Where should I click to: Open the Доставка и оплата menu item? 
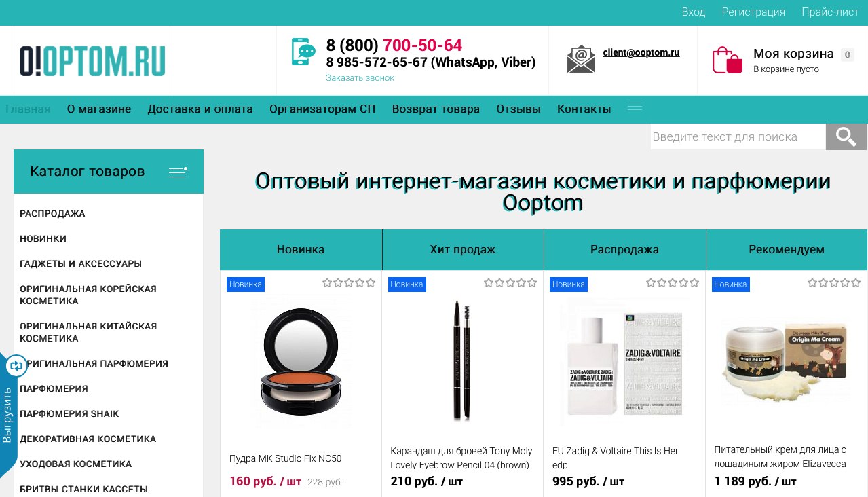[200, 109]
